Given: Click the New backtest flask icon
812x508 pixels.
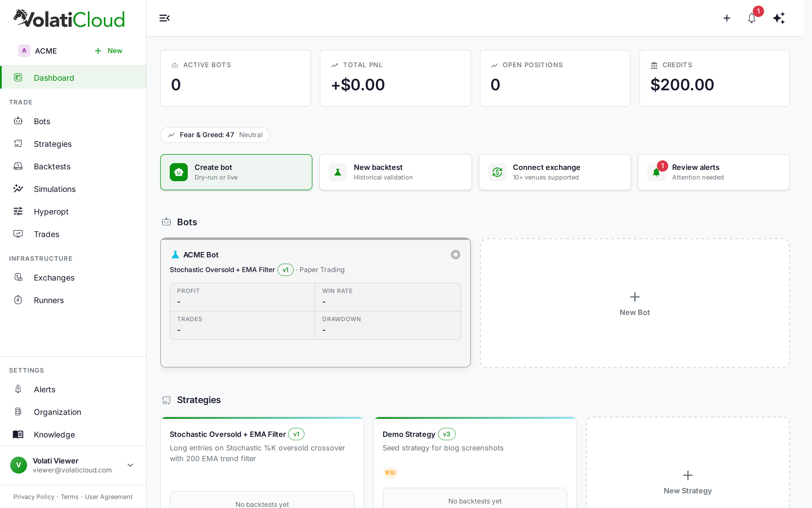Looking at the screenshot, I should [338, 172].
